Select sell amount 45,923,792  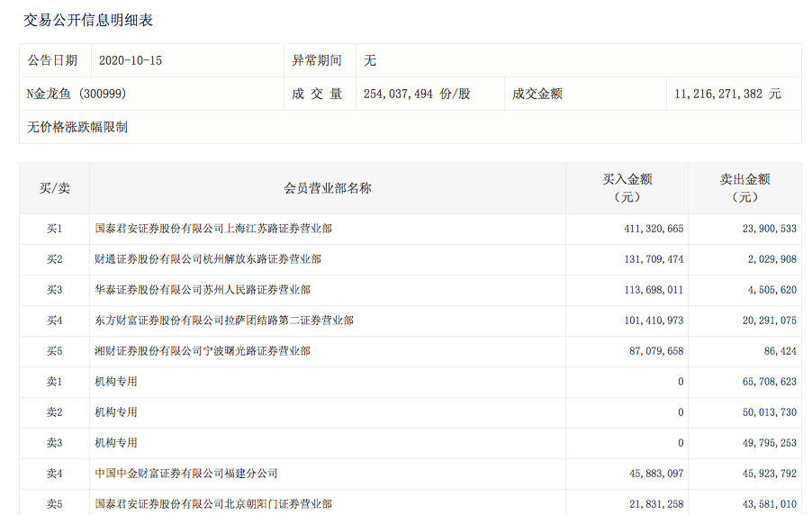tap(770, 473)
